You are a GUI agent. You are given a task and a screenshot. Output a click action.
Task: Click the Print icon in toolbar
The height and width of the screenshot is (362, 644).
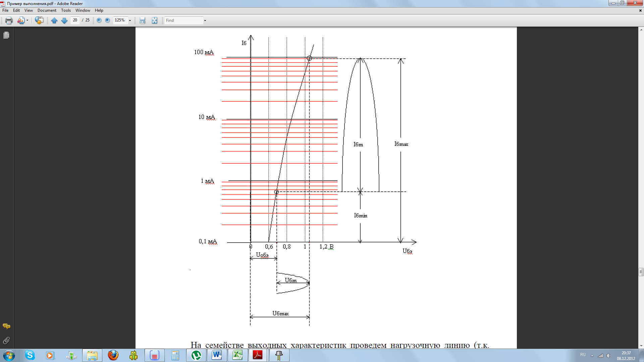[x=9, y=20]
